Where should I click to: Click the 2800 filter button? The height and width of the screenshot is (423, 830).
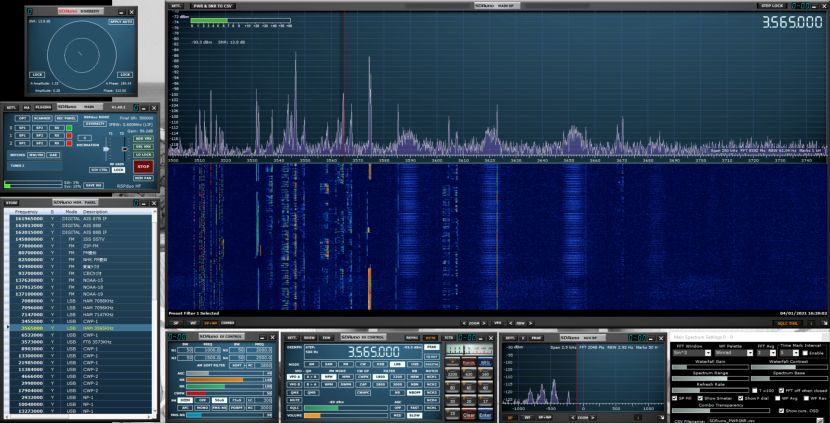point(380,384)
